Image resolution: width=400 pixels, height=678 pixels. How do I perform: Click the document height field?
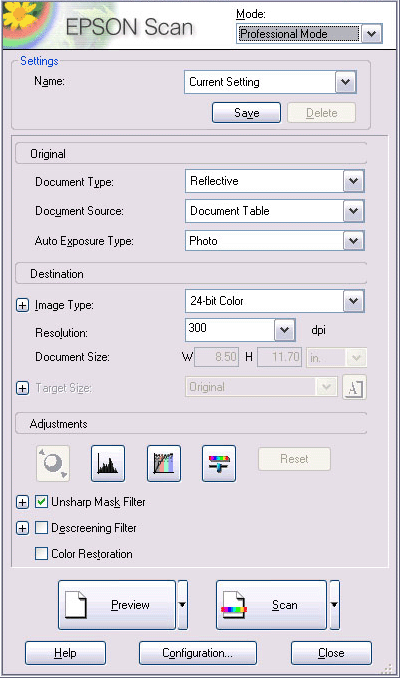tap(279, 357)
